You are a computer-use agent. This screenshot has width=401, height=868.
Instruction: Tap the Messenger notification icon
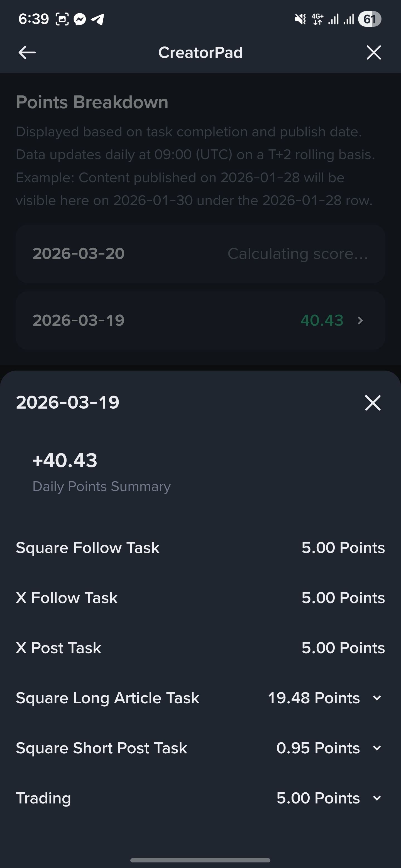point(80,19)
